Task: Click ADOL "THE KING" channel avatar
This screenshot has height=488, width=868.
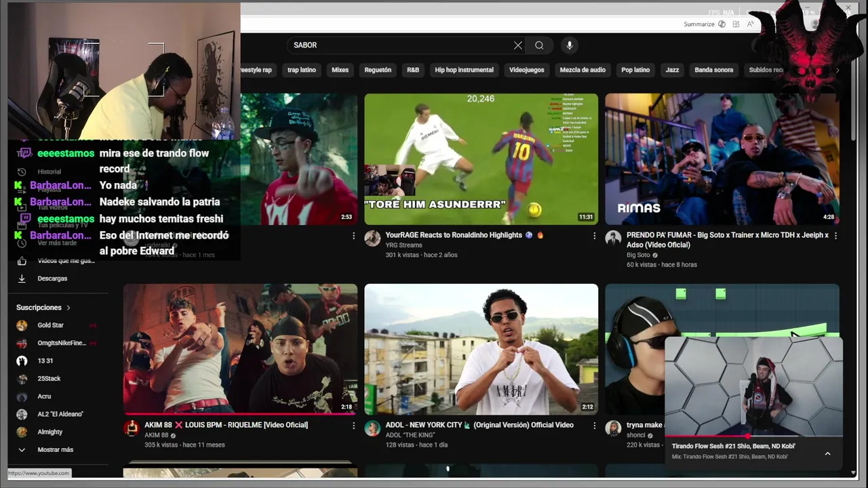Action: pyautogui.click(x=372, y=428)
